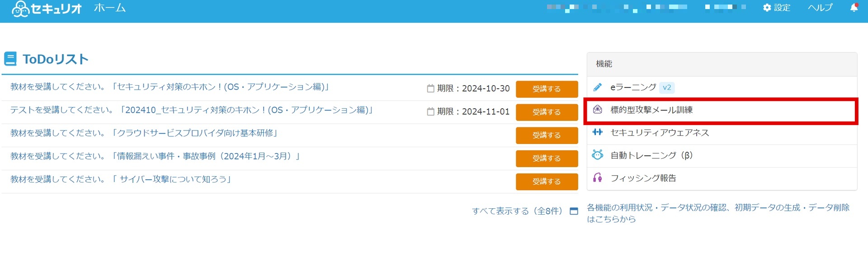Expand list via すべて表示する window icon
The width and height of the screenshot is (868, 264).
point(574,211)
